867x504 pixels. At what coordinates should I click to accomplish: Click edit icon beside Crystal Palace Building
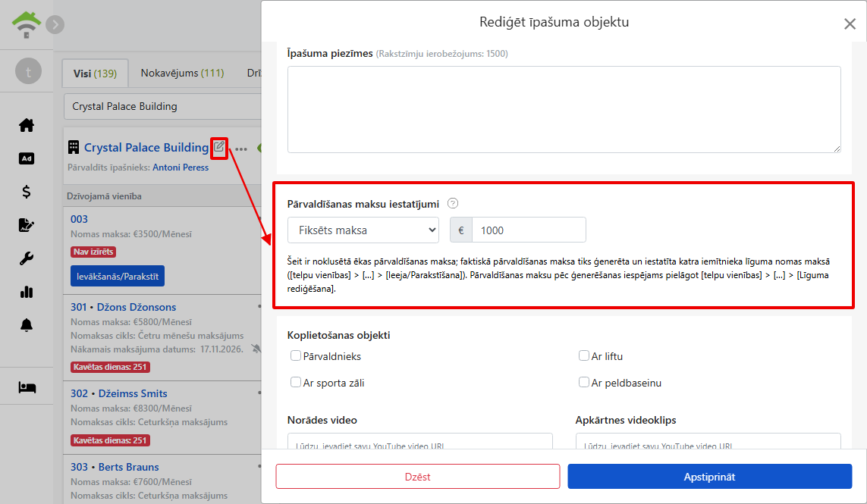tap(219, 147)
